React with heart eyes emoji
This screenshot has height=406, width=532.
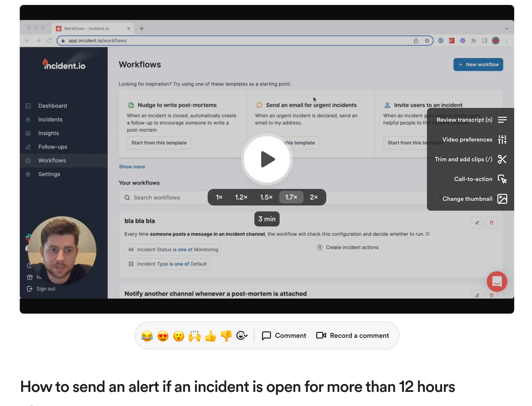pyautogui.click(x=163, y=336)
